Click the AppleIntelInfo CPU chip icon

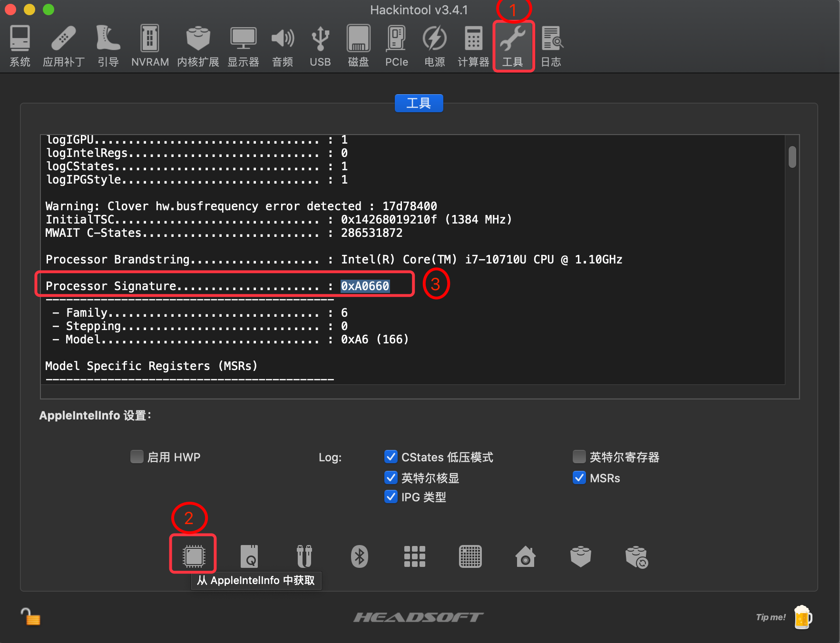coord(194,555)
